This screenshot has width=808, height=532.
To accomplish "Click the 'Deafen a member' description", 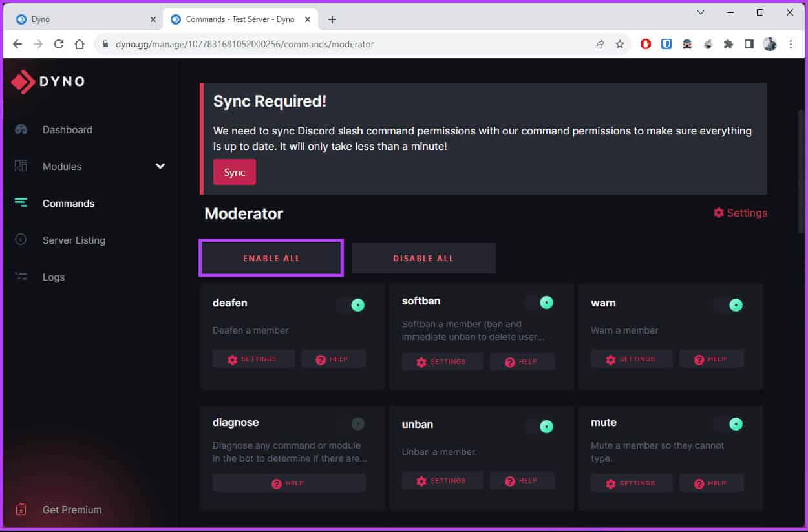I will 251,330.
